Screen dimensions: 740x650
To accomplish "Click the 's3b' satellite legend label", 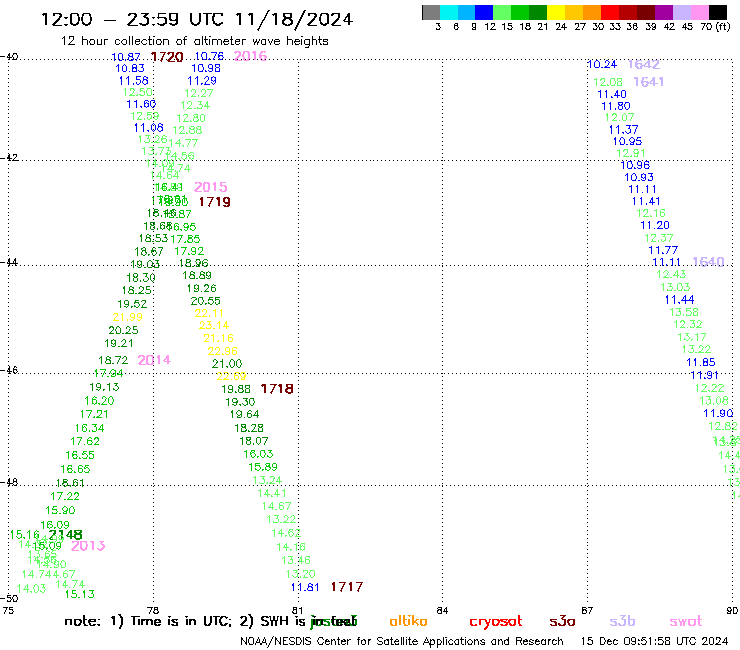I will pyautogui.click(x=622, y=621).
